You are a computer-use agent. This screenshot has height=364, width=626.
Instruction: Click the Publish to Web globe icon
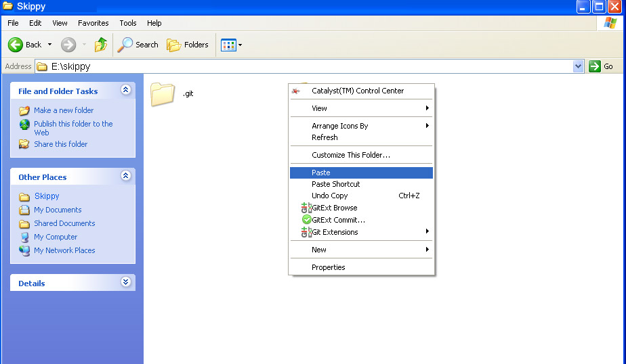tap(24, 124)
